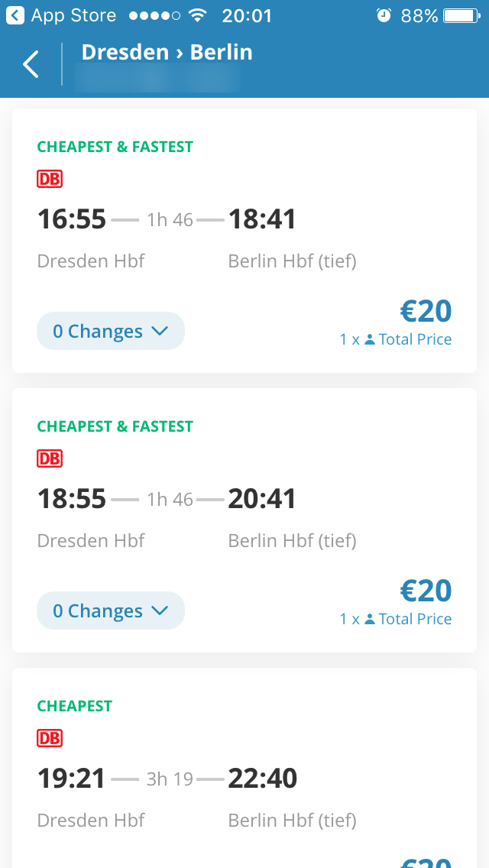
Task: Tap passenger icon on first trip price
Action: 370,340
